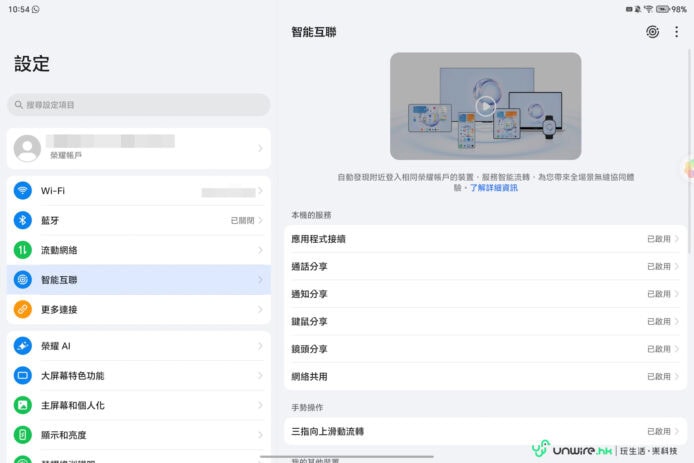
Task: Click the mobile network (流動網絡) icon
Action: point(23,250)
